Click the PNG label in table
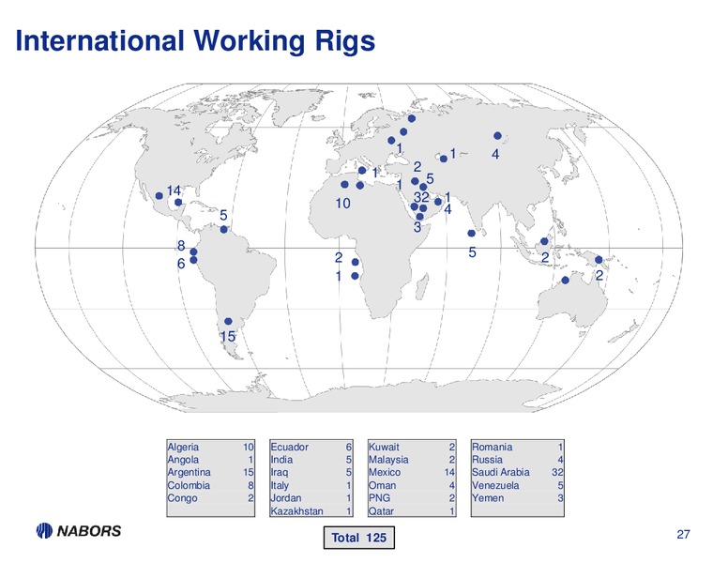 tap(379, 498)
